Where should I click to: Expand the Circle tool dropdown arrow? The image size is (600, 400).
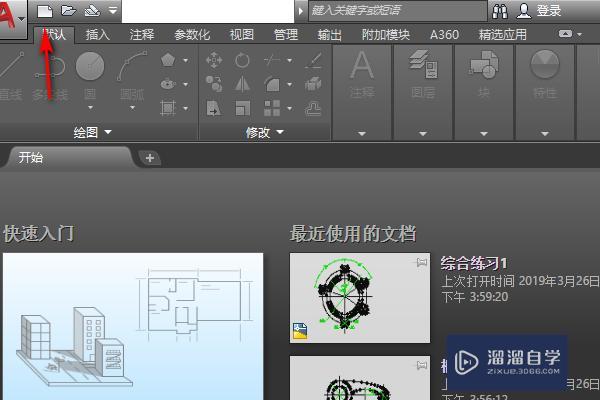point(90,108)
